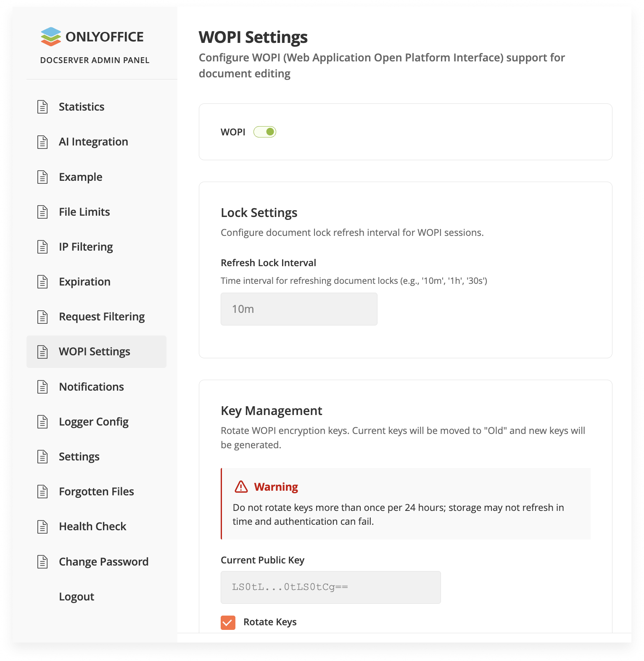644x661 pixels.
Task: Open the Change Password page
Action: click(x=103, y=562)
